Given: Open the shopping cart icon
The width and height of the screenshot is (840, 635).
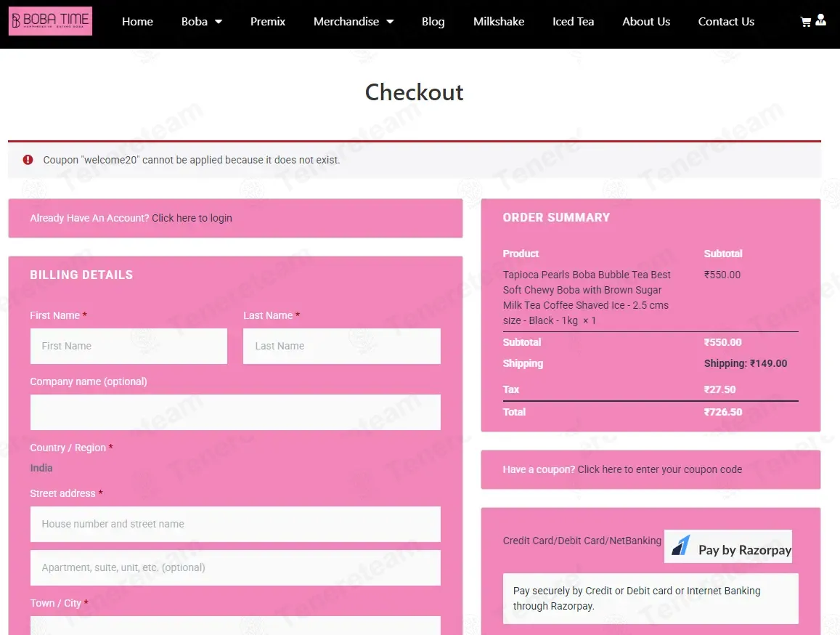Looking at the screenshot, I should pos(805,22).
